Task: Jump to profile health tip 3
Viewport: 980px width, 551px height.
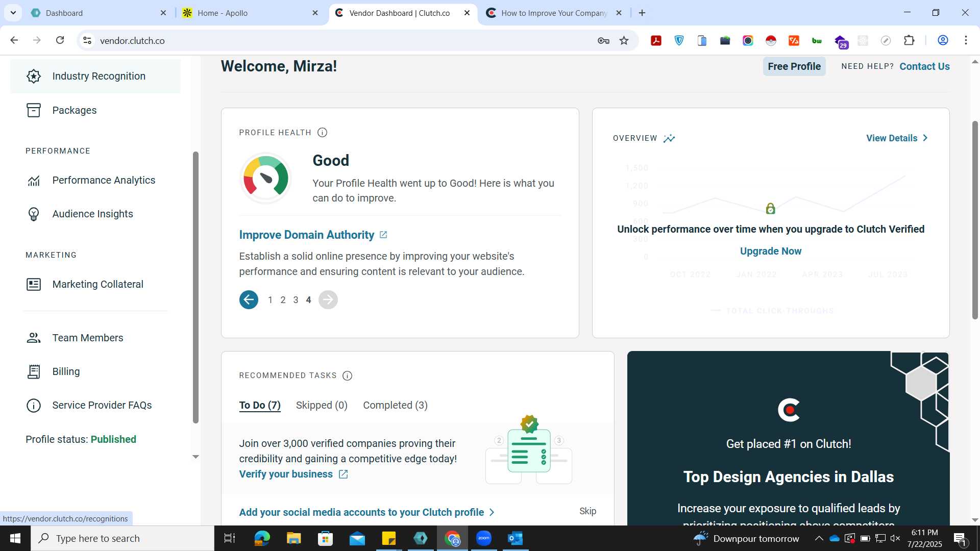Action: (x=296, y=300)
